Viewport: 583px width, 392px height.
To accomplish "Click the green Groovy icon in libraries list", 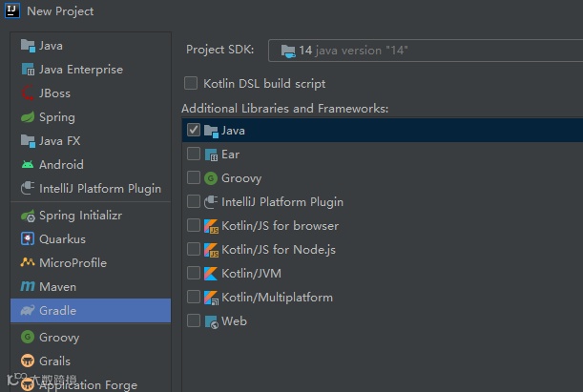I will 211,178.
